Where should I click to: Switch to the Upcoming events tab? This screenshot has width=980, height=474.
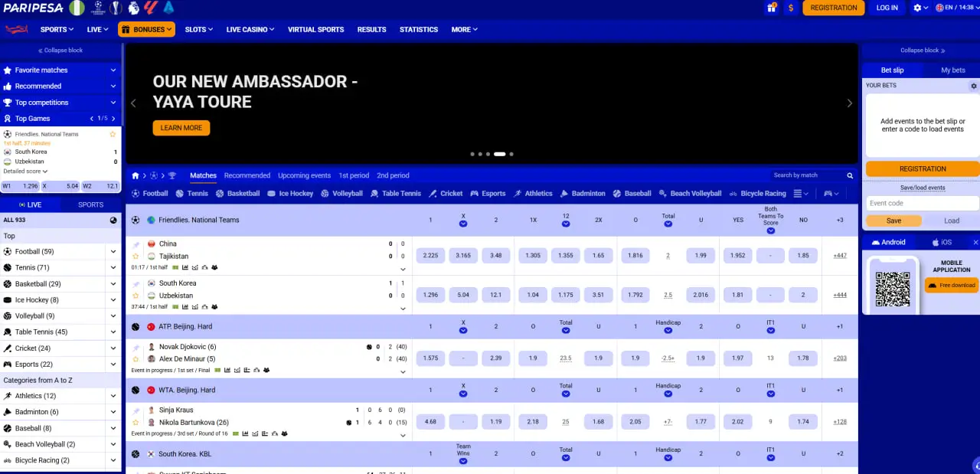[304, 175]
